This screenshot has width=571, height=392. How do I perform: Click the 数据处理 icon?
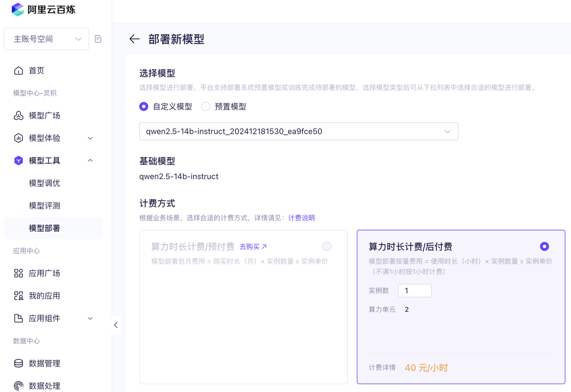click(18, 386)
